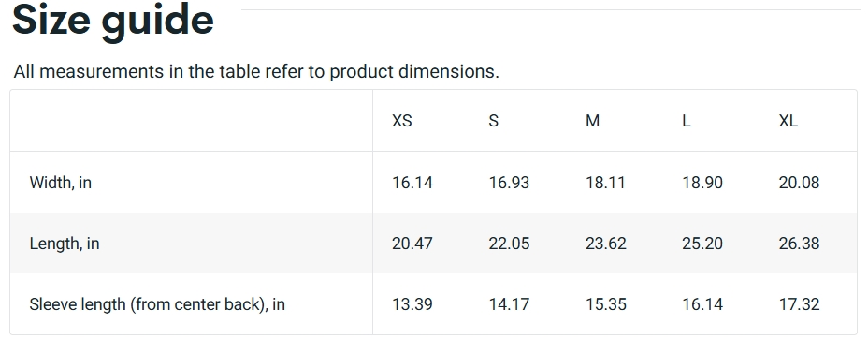Click the XS length value 20.47
The image size is (868, 340).
[x=412, y=244]
